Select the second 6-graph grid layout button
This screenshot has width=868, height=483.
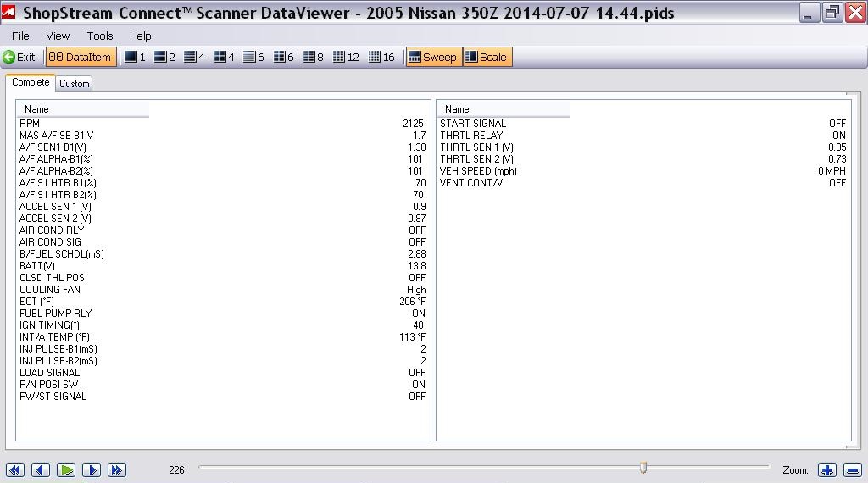[283, 57]
